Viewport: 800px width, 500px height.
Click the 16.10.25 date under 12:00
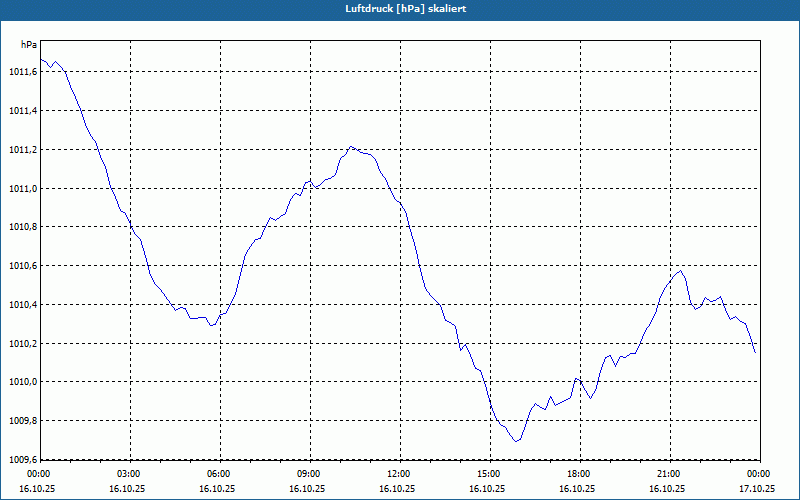(397, 488)
